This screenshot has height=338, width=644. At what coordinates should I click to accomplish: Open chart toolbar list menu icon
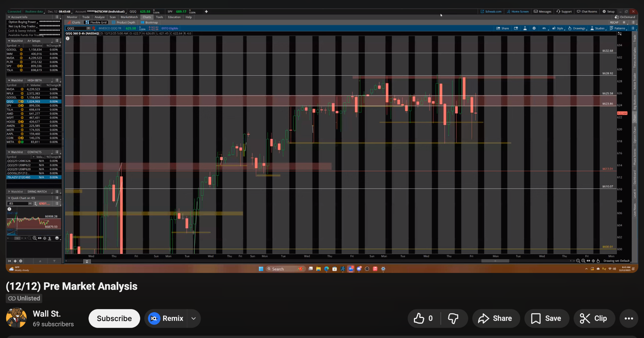(x=633, y=29)
